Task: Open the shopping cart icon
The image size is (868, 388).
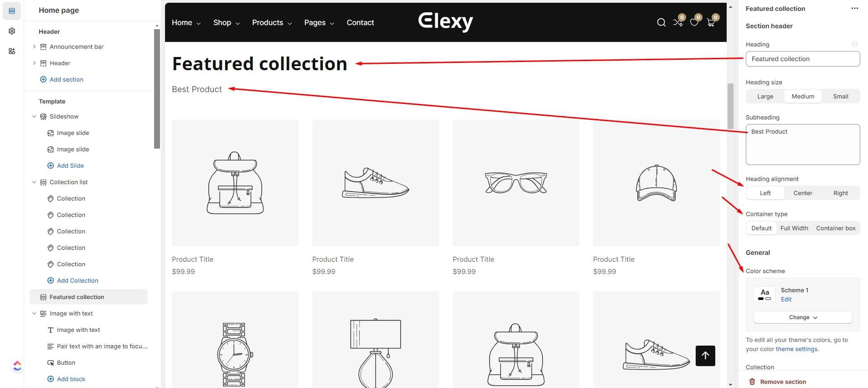Action: pos(710,23)
